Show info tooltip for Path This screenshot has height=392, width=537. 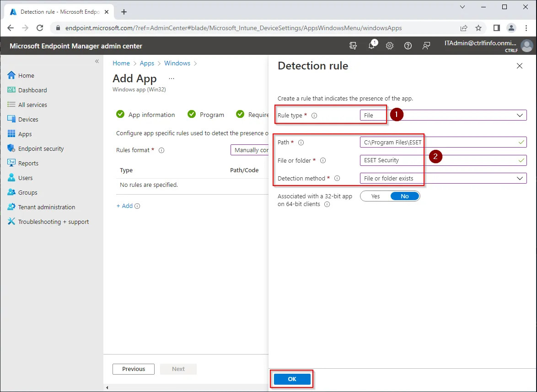(x=301, y=143)
